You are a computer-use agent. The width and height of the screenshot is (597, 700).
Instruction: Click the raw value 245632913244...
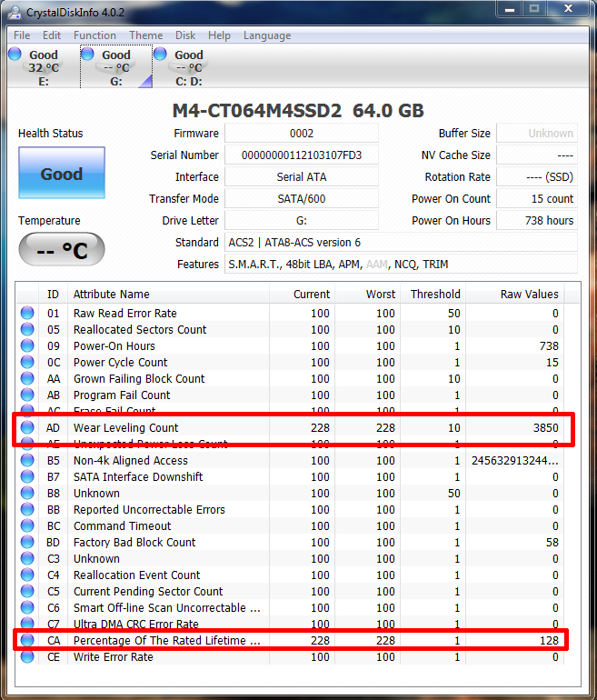pyautogui.click(x=515, y=460)
